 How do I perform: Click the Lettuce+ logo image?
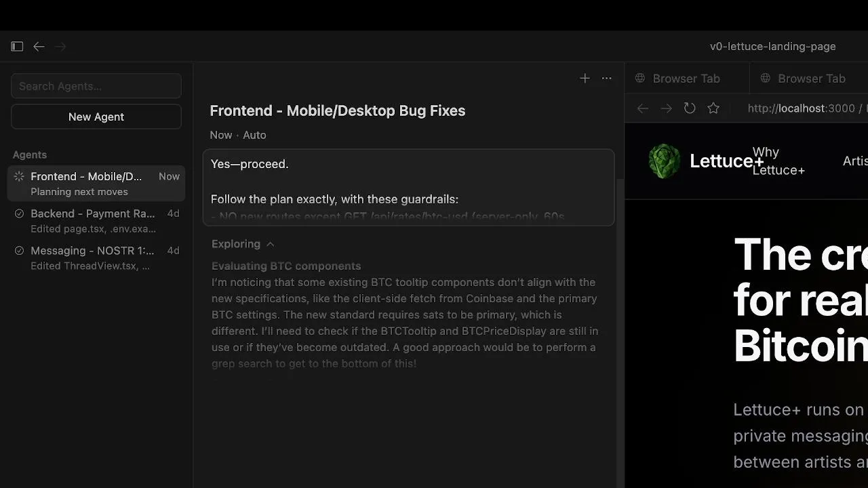pos(664,161)
